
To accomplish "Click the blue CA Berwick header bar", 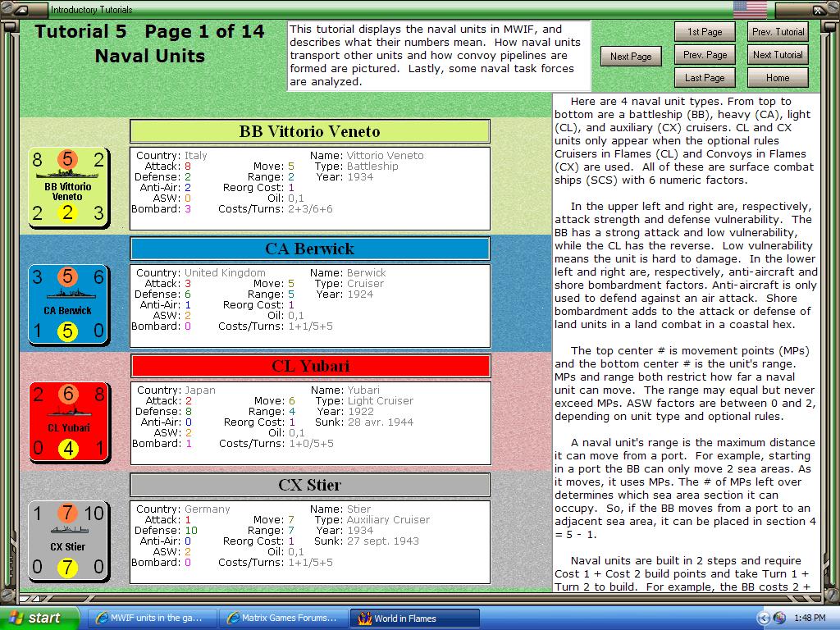I will [x=309, y=249].
